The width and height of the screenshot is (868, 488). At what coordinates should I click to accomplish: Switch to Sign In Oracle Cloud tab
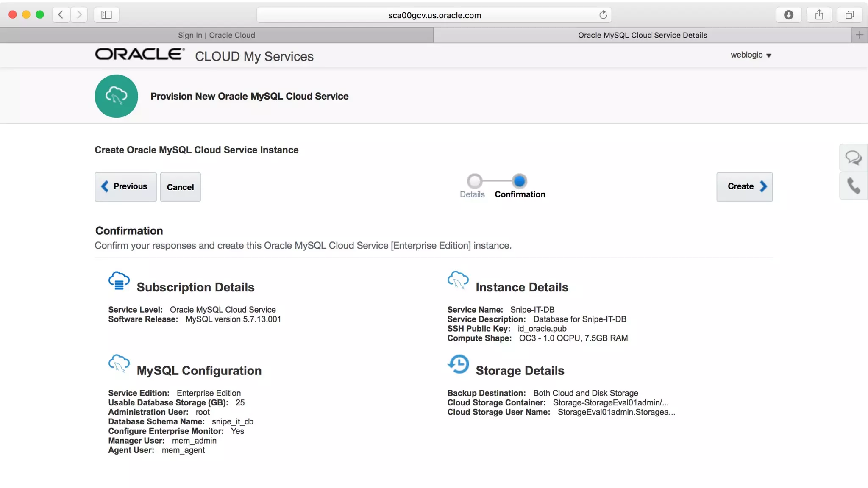click(217, 35)
